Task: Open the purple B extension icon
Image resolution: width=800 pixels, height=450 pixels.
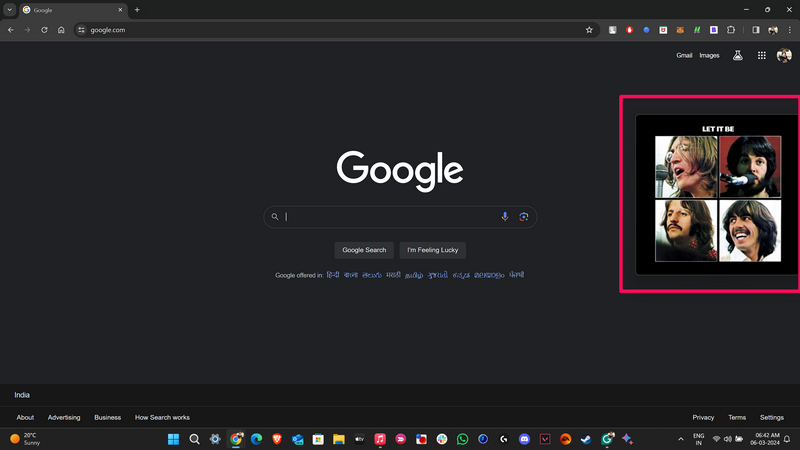Action: click(x=714, y=30)
